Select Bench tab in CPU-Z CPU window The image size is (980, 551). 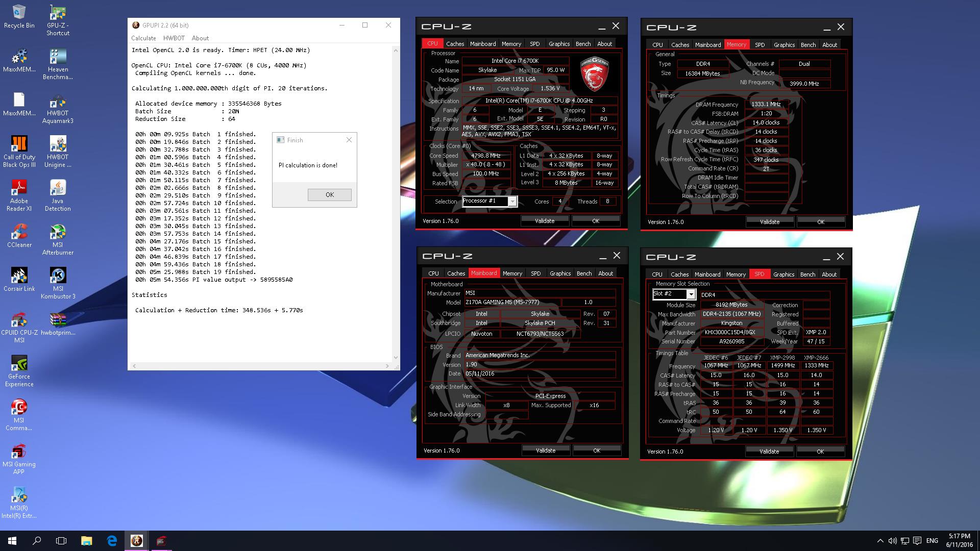[583, 44]
